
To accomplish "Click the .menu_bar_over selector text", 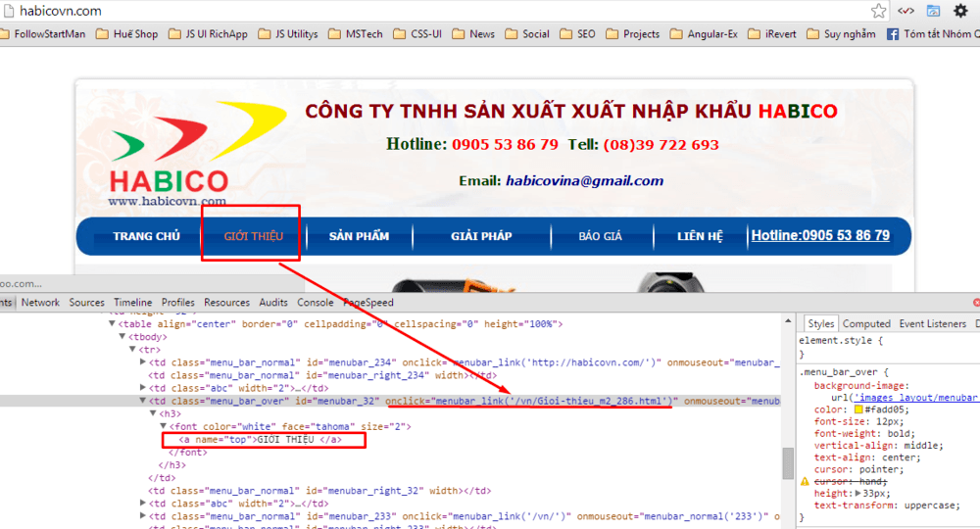I will click(x=838, y=372).
